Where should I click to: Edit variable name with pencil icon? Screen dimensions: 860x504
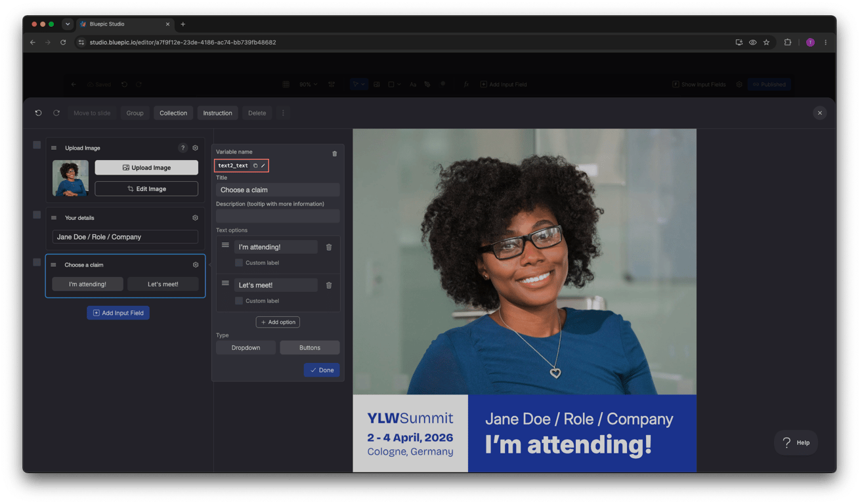tap(263, 166)
